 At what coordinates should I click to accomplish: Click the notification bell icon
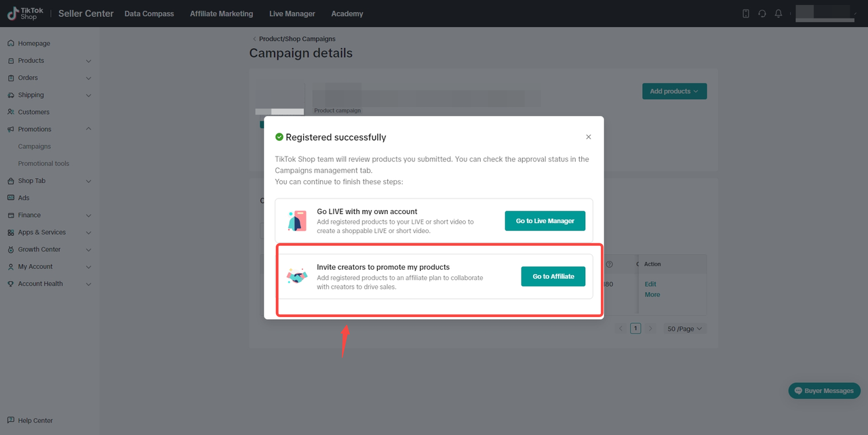[778, 14]
